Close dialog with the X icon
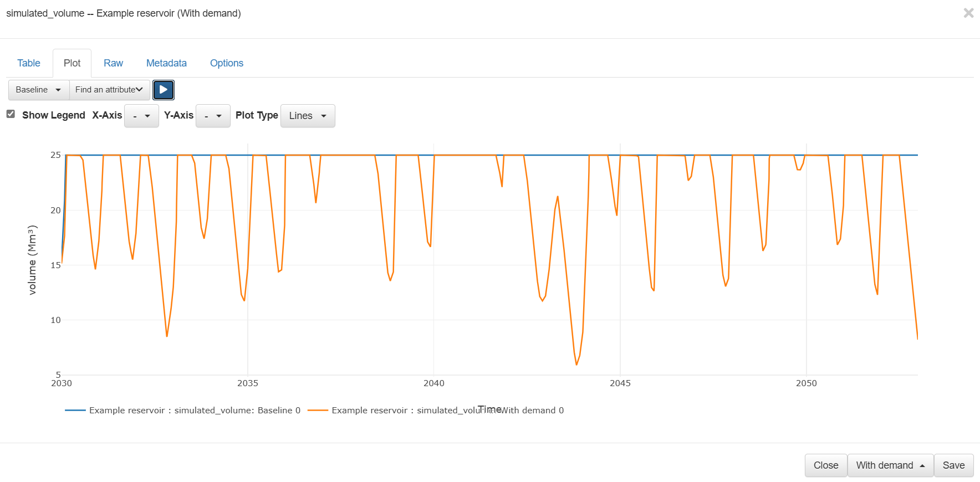980x482 pixels. pos(968,13)
